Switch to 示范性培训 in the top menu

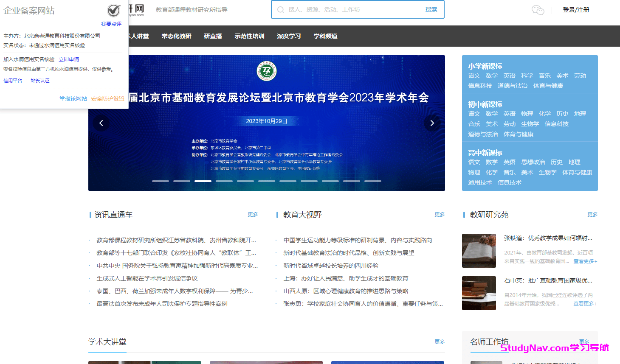tap(250, 36)
